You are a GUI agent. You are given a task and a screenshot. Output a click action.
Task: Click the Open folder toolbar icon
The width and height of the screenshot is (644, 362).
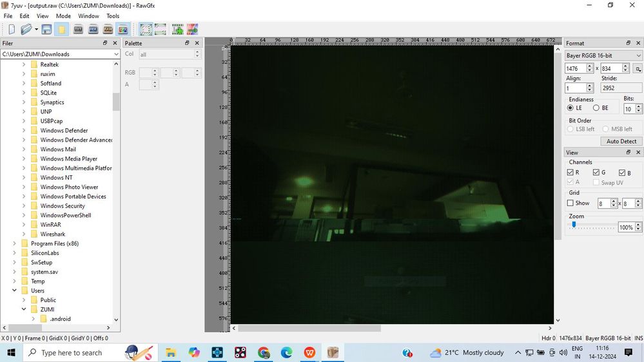pyautogui.click(x=26, y=29)
